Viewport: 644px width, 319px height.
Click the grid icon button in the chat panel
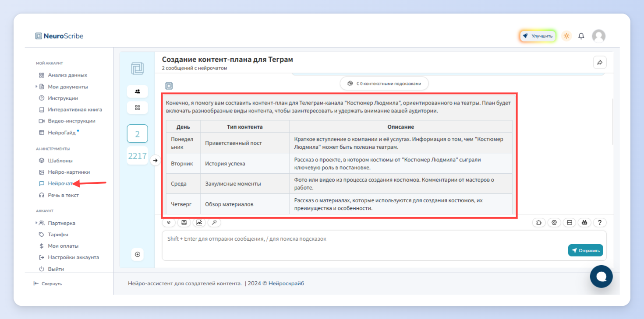(x=138, y=108)
